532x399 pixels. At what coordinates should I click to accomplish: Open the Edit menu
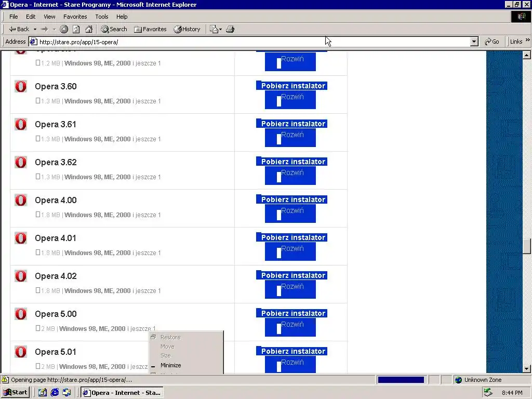pos(31,17)
